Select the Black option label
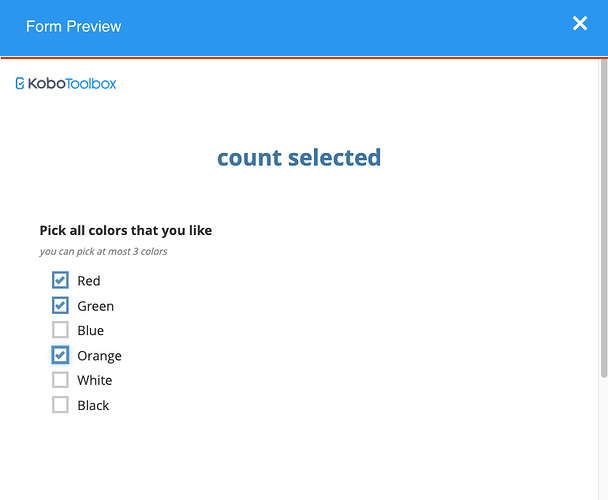The height and width of the screenshot is (500, 608). pyautogui.click(x=93, y=405)
